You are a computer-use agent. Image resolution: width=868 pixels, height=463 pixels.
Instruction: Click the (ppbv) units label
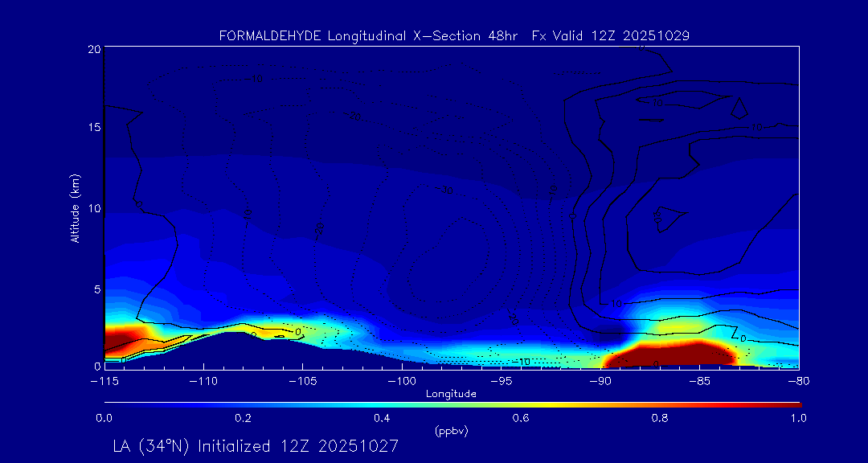pyautogui.click(x=451, y=432)
